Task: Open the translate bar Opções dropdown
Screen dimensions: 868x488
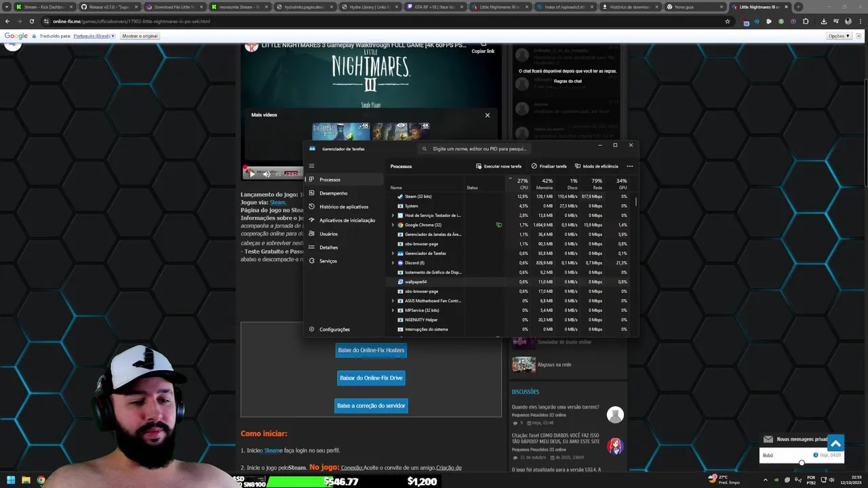Action: [x=838, y=36]
